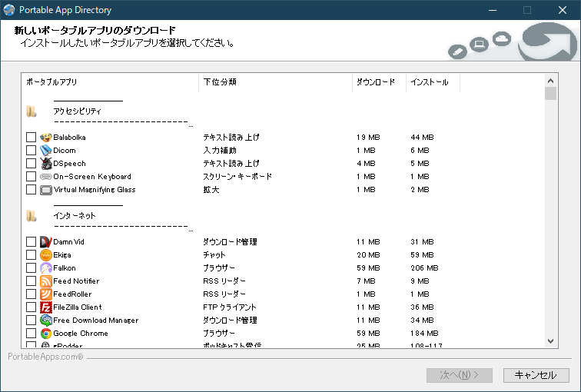Click the DamnVid app icon
The height and width of the screenshot is (392, 581).
point(46,242)
